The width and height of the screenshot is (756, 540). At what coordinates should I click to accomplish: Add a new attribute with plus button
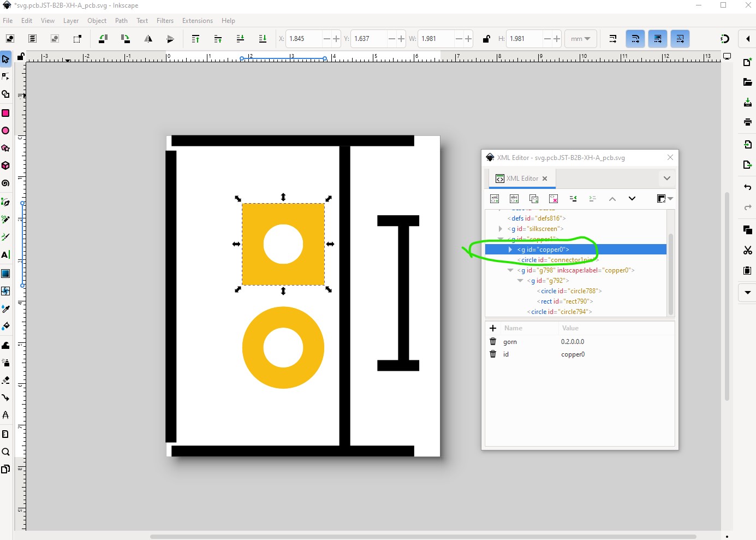click(x=493, y=328)
